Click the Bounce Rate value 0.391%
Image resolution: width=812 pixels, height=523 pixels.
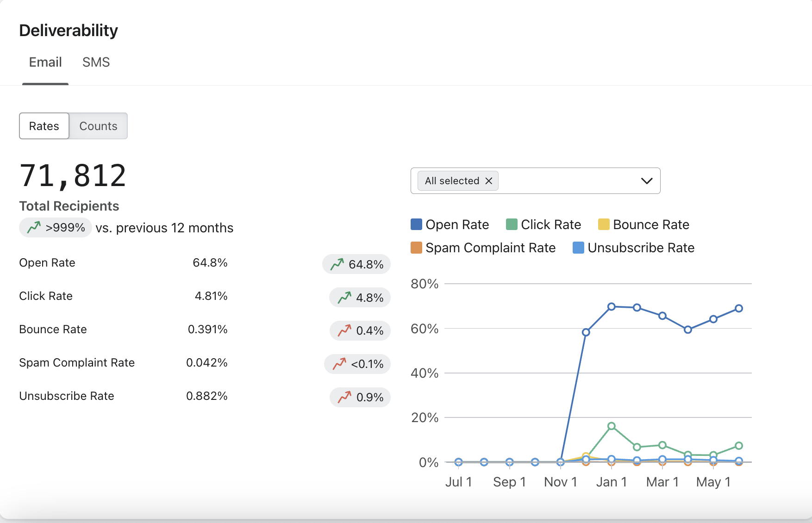pos(207,329)
